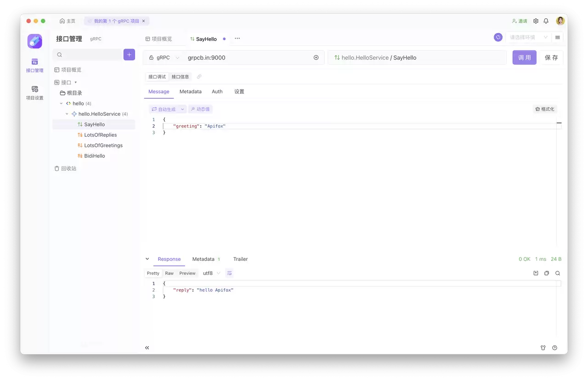This screenshot has height=381, width=588.
Task: Click the copy response icon
Action: [x=547, y=273]
